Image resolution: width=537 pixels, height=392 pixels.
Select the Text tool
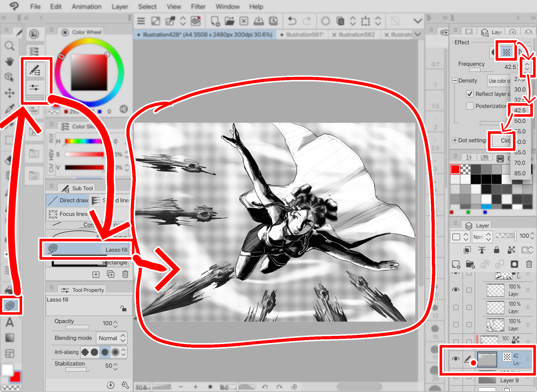click(10, 322)
